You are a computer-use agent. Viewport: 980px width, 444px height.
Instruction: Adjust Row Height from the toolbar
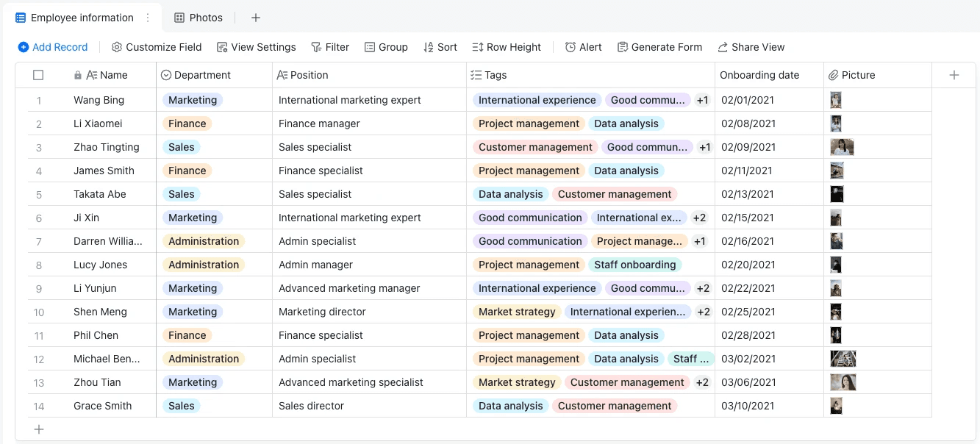507,46
